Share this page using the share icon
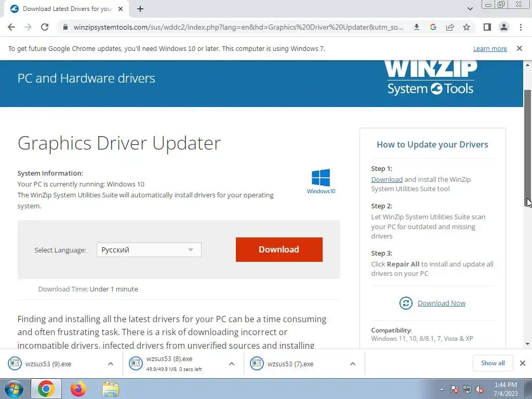The height and width of the screenshot is (399, 532). tap(450, 27)
